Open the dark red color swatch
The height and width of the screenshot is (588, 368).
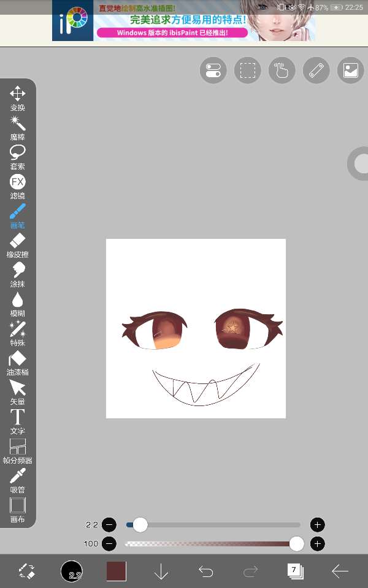click(x=116, y=571)
